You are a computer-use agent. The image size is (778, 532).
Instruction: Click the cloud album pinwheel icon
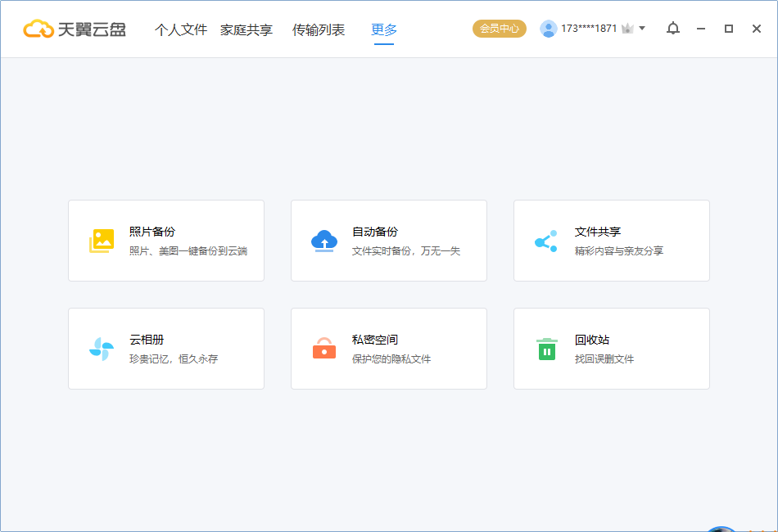pyautogui.click(x=102, y=349)
